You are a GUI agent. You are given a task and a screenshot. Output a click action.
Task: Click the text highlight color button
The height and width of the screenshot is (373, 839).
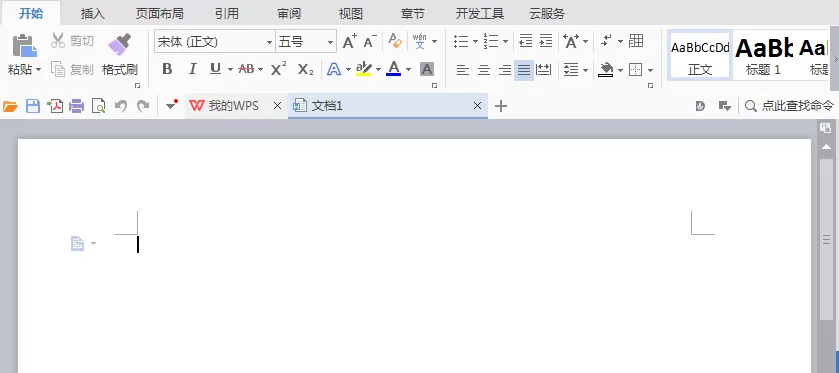363,69
